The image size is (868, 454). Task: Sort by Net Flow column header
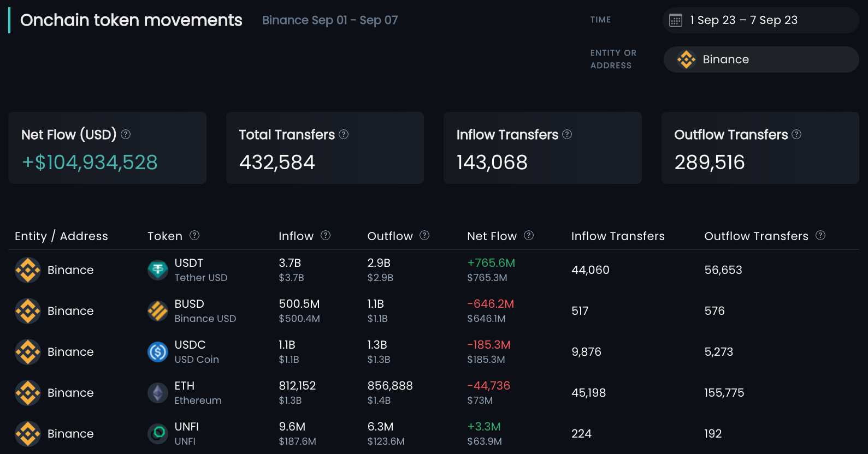(x=492, y=236)
